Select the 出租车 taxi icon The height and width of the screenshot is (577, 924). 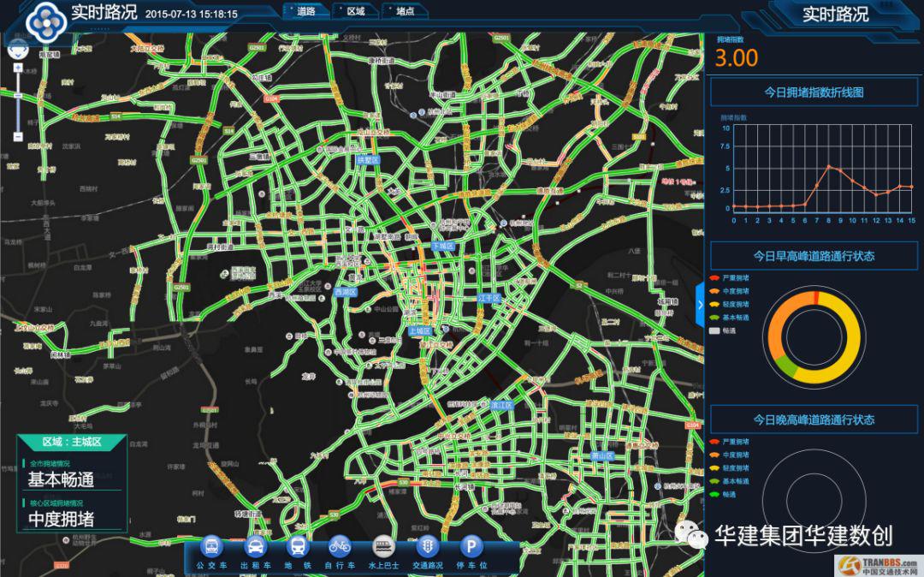(255, 547)
